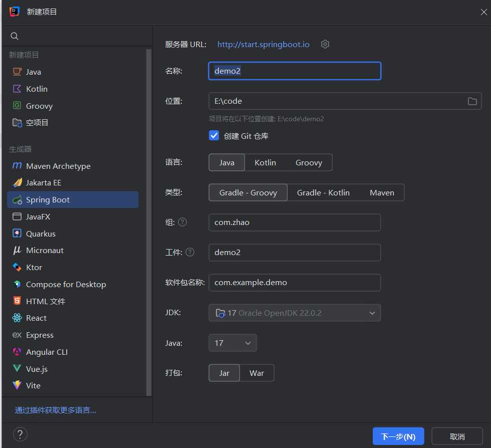Select Kotlin as the language
Viewport: 491px width, 448px height.
click(x=265, y=162)
